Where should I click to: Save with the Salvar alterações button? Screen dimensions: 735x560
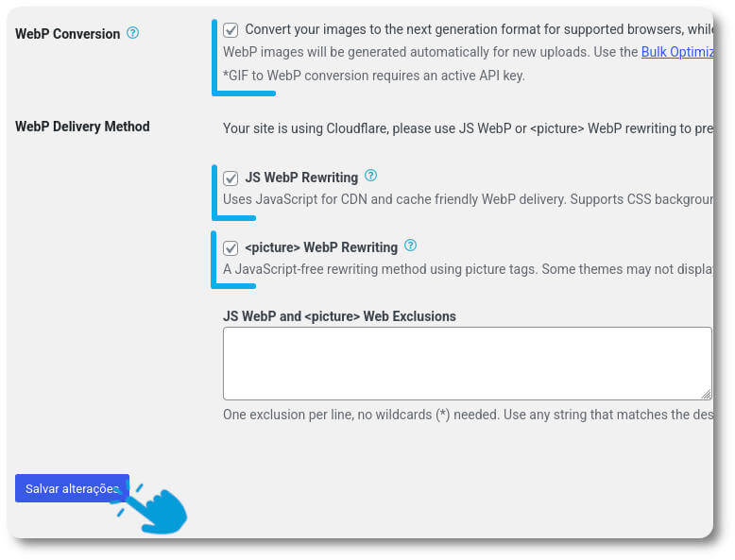click(72, 488)
